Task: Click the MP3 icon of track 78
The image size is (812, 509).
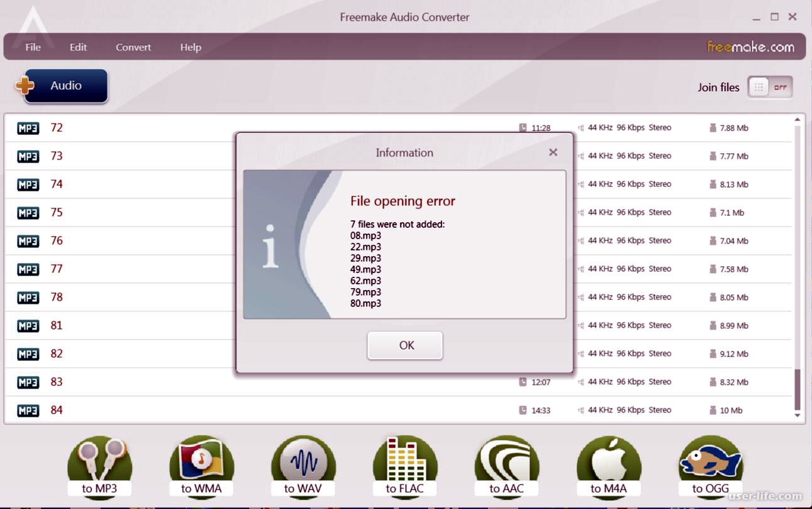Action: coord(28,297)
